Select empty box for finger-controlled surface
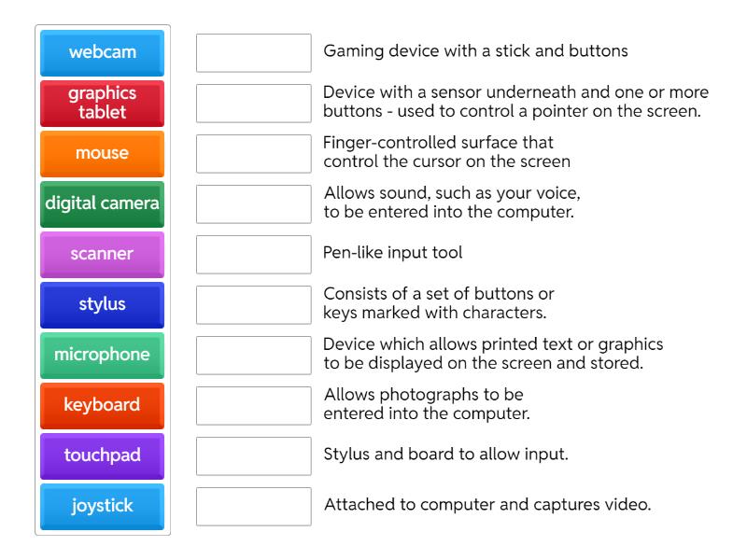 (254, 154)
